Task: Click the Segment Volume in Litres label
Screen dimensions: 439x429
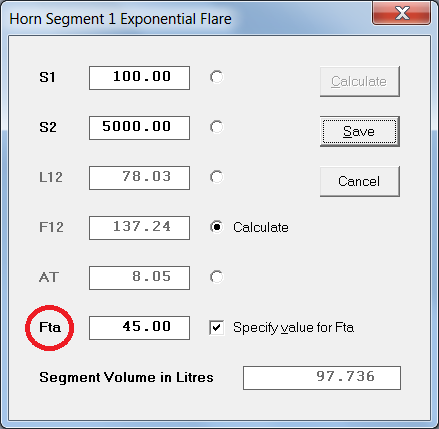Action: click(x=126, y=377)
